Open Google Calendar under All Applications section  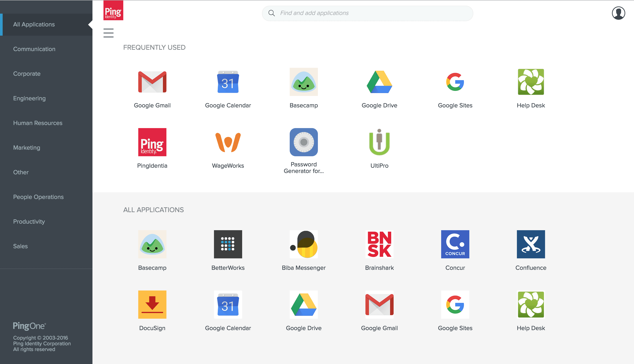[228, 305]
